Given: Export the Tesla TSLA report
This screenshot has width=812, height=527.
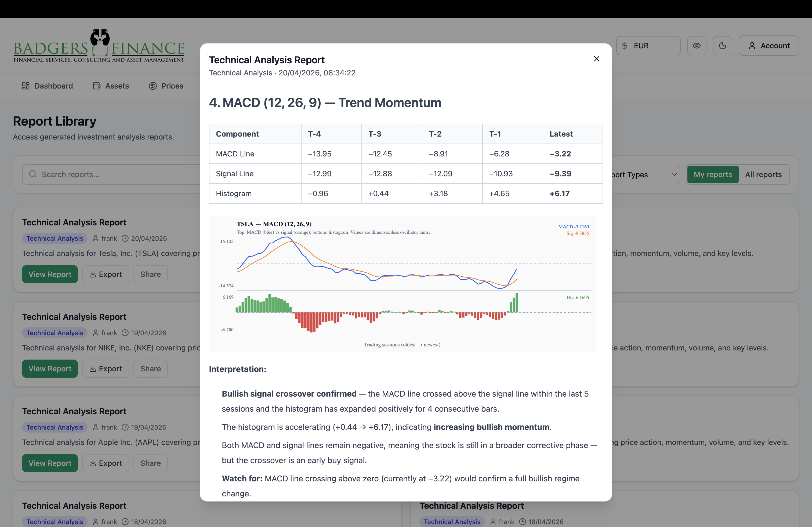Looking at the screenshot, I should coord(106,274).
